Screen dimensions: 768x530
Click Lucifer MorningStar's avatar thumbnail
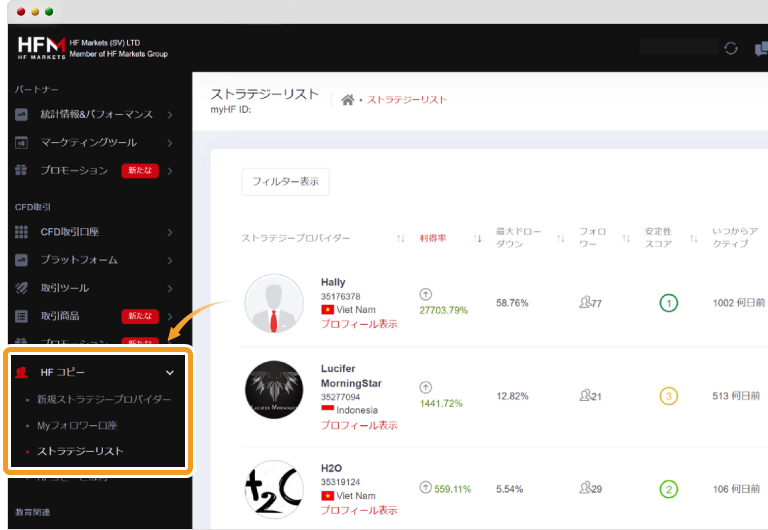click(x=274, y=390)
